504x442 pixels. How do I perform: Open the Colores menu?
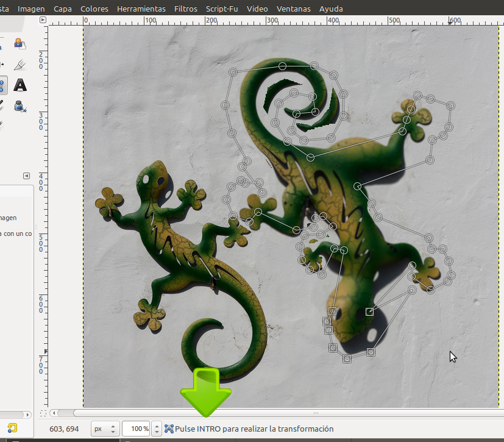coord(94,9)
